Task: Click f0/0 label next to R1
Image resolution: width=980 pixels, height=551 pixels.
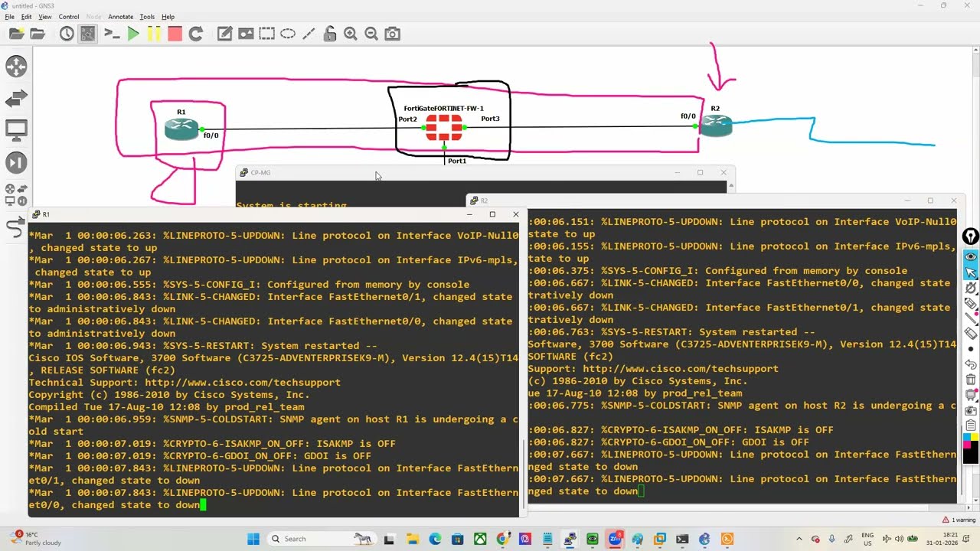Action: 211,135
